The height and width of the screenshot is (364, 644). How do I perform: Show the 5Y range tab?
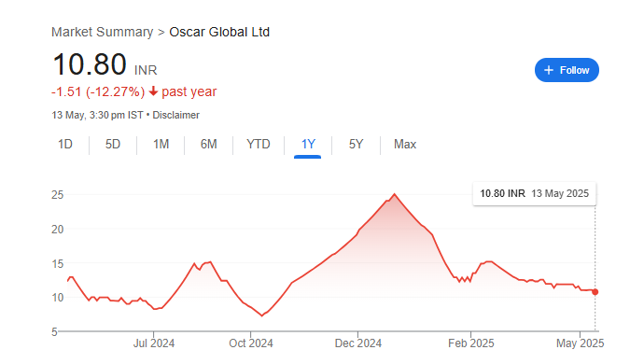coord(357,145)
